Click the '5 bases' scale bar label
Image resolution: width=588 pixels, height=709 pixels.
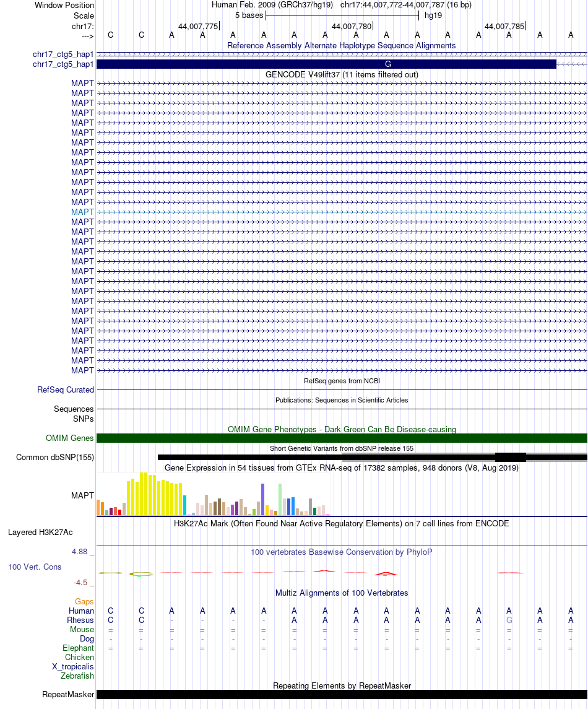point(249,15)
